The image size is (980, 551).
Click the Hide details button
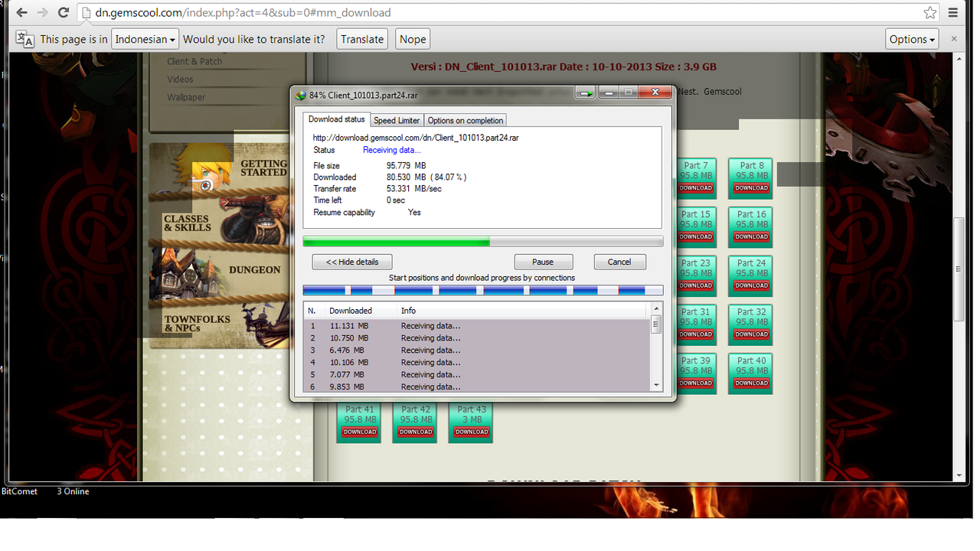pos(352,262)
